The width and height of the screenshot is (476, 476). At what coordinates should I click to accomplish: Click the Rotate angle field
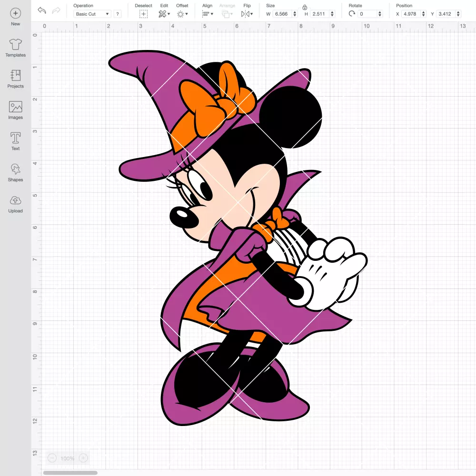coord(367,14)
